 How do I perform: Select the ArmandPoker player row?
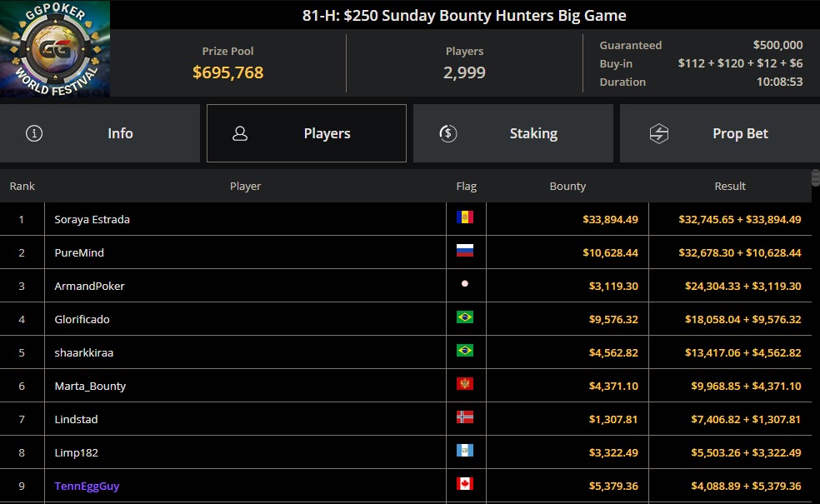(x=406, y=286)
